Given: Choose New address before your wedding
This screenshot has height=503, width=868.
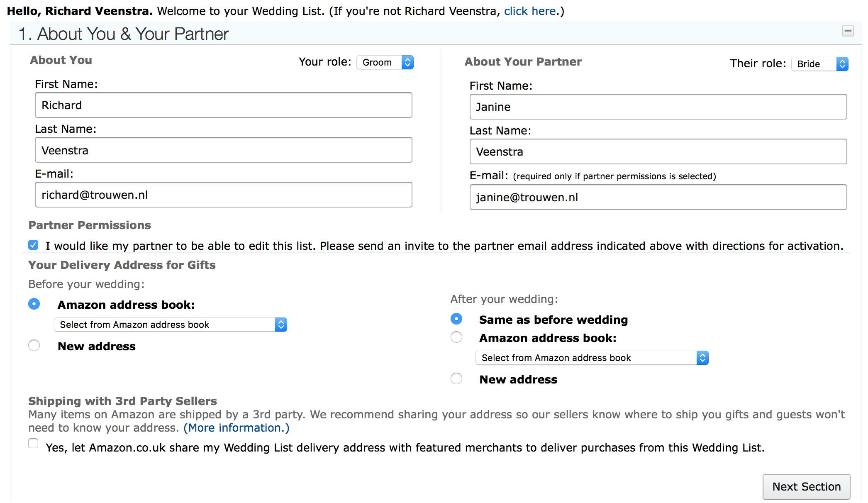Looking at the screenshot, I should point(34,346).
